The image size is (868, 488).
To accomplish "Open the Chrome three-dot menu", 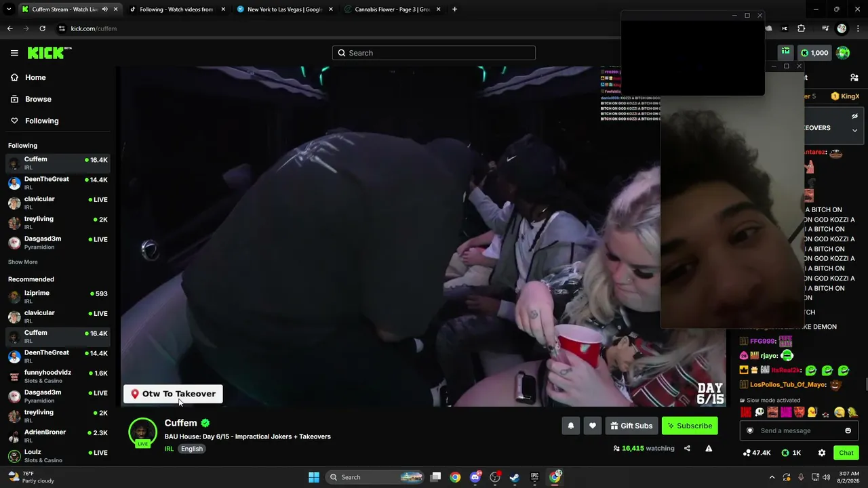I will (x=858, y=28).
